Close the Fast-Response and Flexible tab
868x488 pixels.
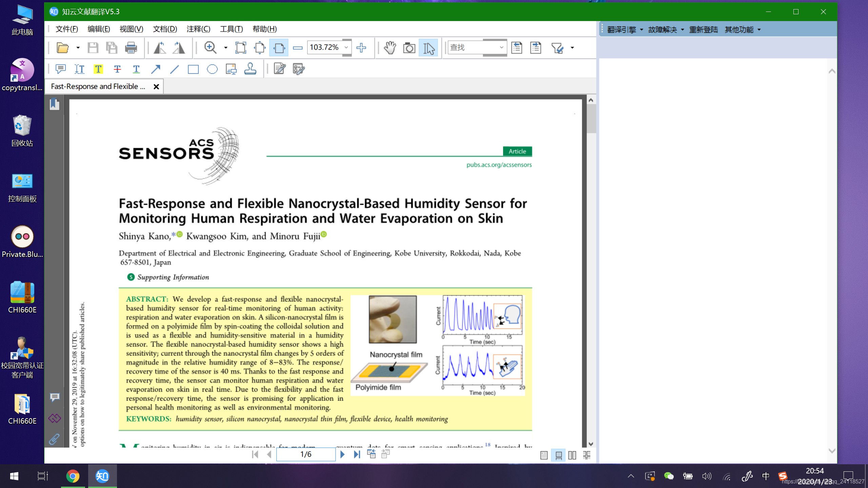tap(156, 87)
